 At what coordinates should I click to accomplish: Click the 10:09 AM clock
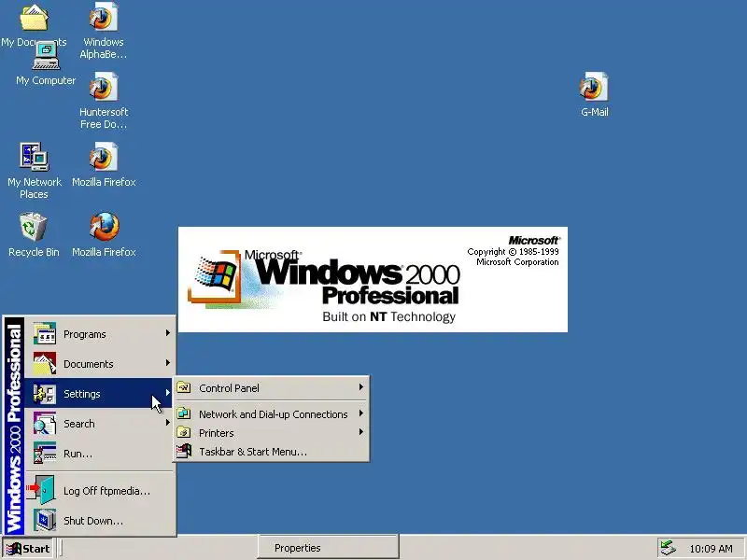(711, 549)
